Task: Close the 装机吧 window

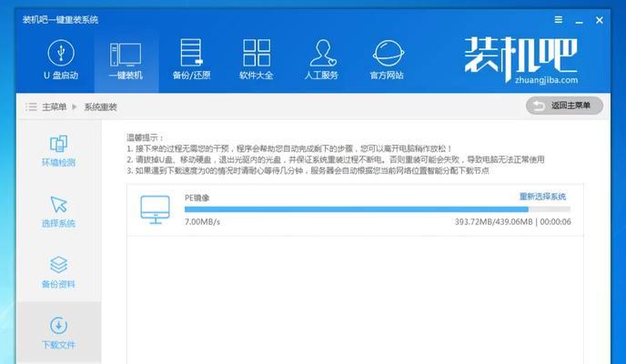Action: (x=600, y=20)
